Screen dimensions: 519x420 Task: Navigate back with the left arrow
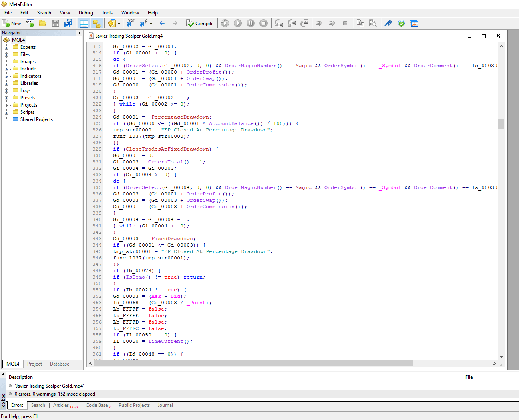162,23
